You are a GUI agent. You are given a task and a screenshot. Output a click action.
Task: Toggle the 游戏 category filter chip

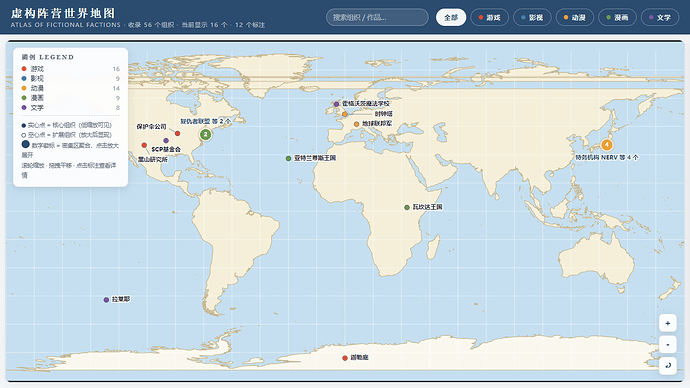[x=489, y=18]
